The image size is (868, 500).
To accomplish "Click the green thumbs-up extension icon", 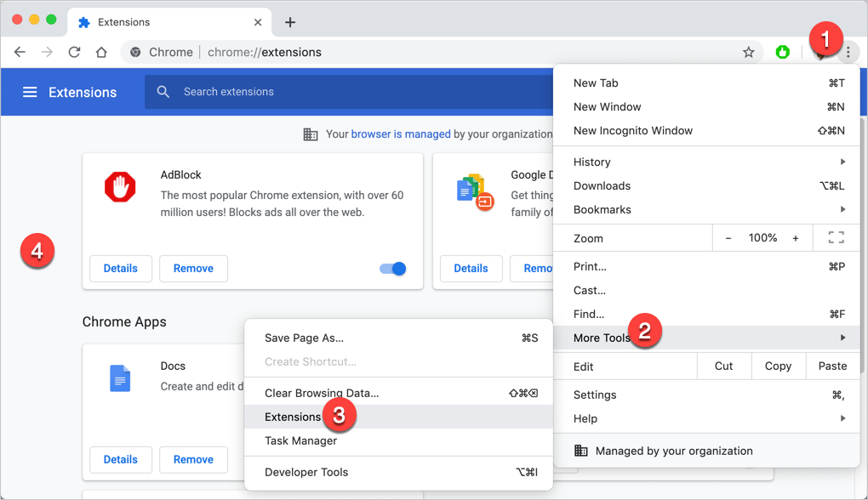I will coord(782,52).
